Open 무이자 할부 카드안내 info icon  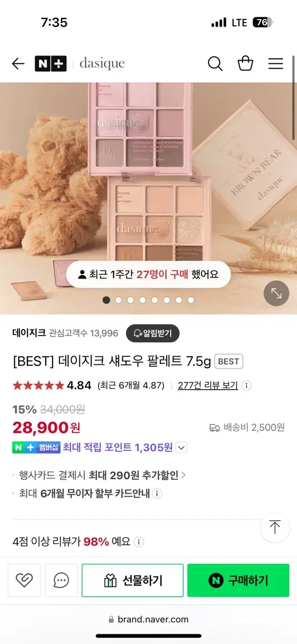pyautogui.click(x=158, y=494)
